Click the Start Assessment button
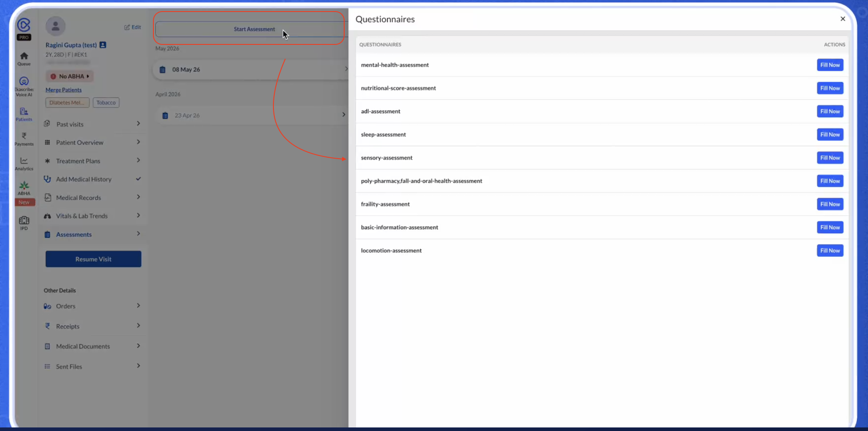This screenshot has width=868, height=431. pyautogui.click(x=251, y=29)
